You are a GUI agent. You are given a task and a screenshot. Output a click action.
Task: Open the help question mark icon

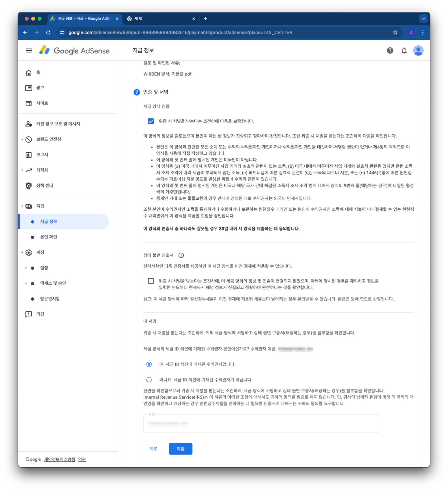pos(390,50)
